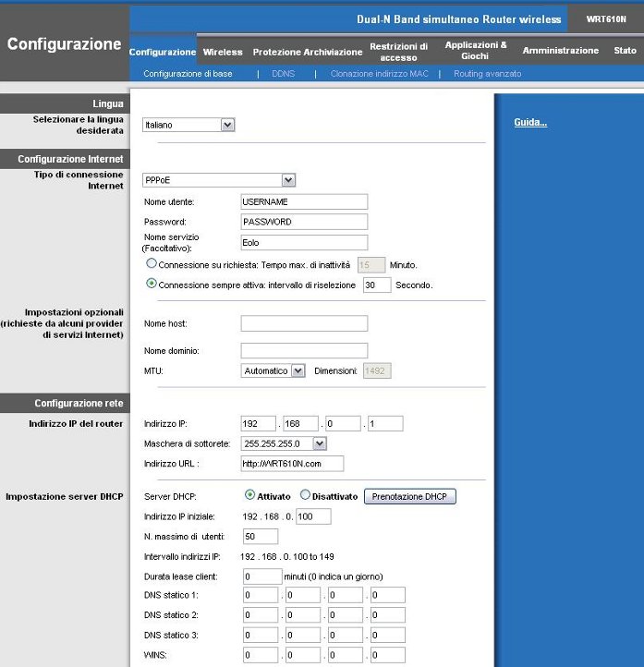Click second octet of DNS statico 3
This screenshot has height=667, width=644.
[x=303, y=635]
